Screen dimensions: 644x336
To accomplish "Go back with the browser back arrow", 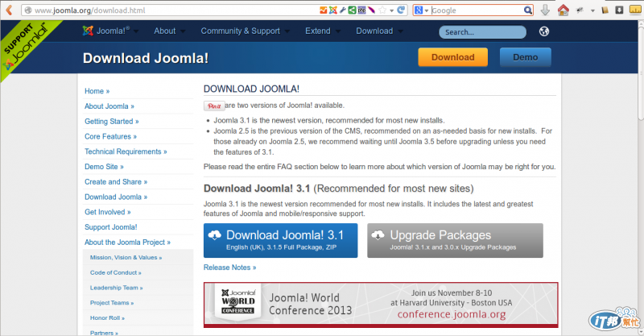I will tap(9, 10).
